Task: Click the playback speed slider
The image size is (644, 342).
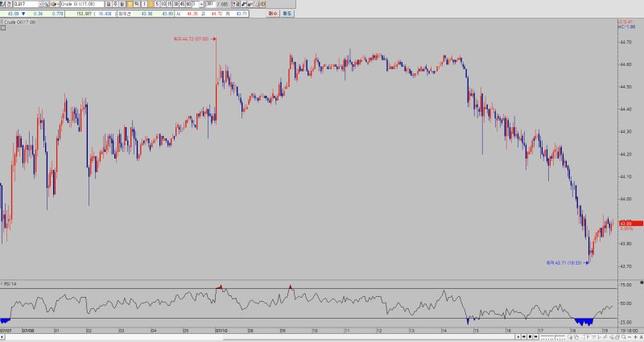Action: (553, 337)
